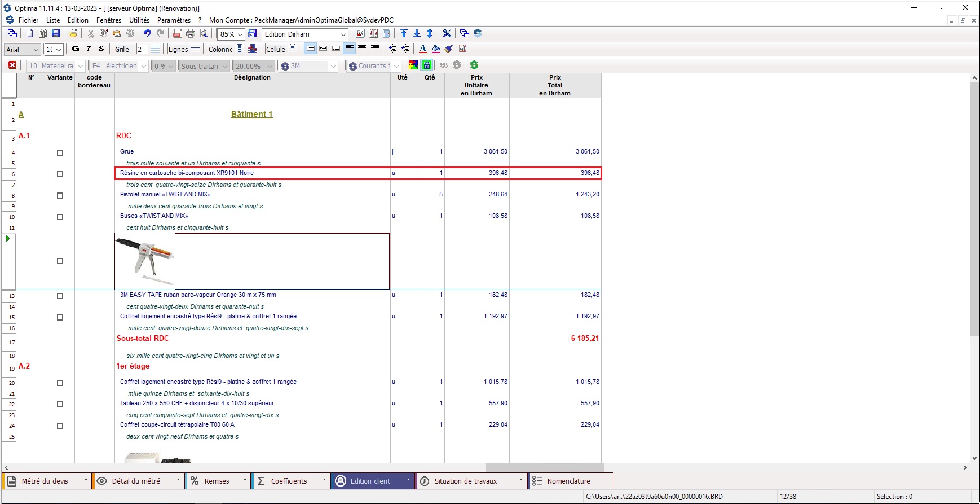
Task: Check the Tableau 250 x 550 row checkbox
Action: (60, 404)
